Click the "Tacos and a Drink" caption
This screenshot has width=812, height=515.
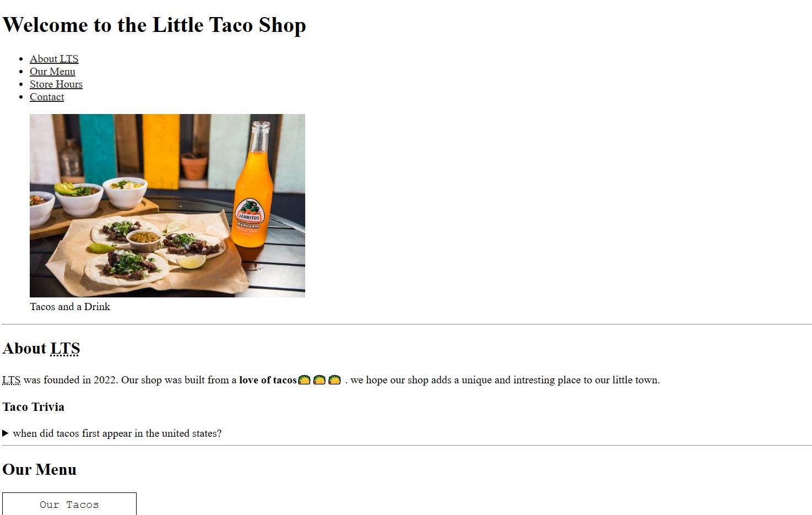70,307
